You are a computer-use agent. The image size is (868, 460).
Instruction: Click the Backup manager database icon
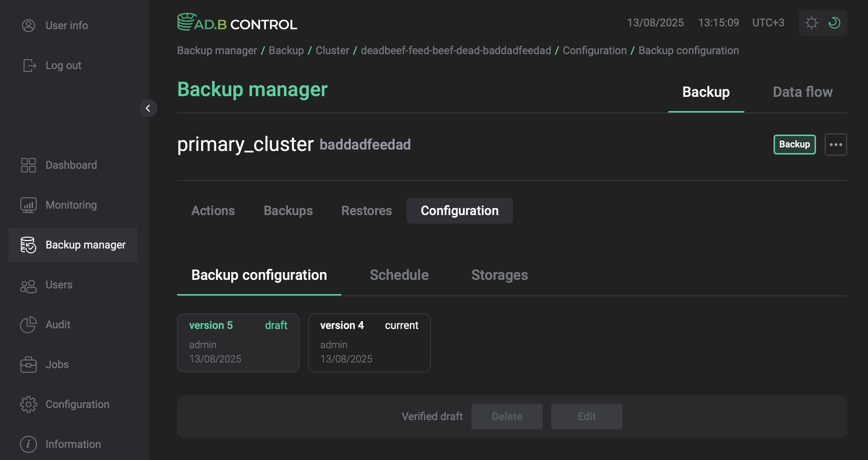pyautogui.click(x=29, y=245)
